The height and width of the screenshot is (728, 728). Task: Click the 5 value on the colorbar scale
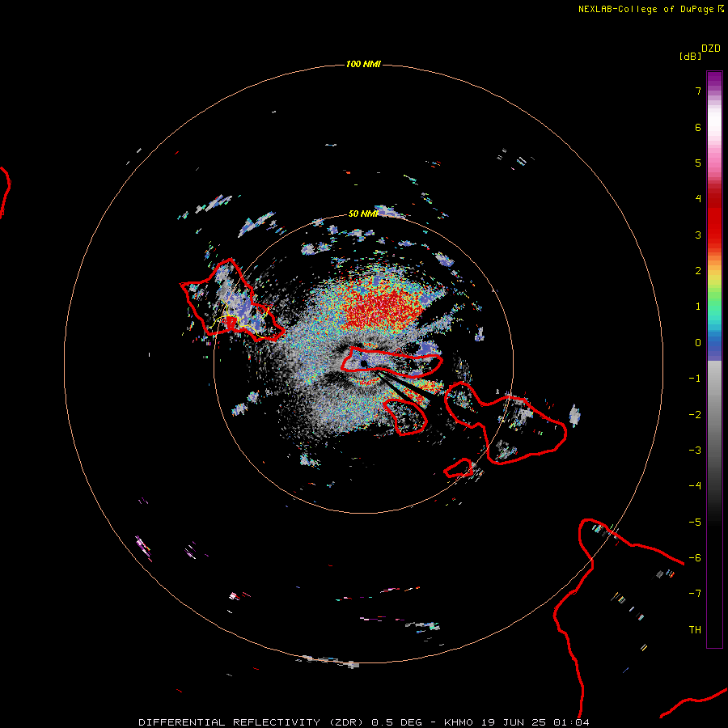698,163
